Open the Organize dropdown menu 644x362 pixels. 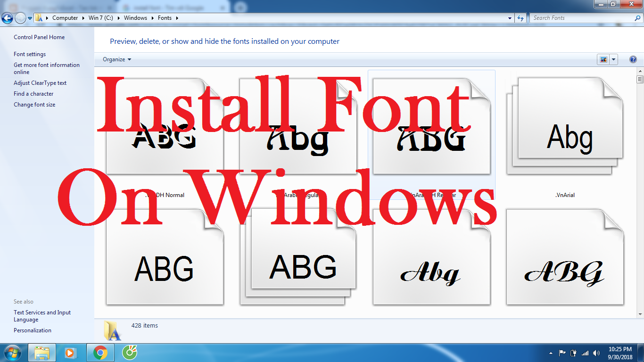tap(116, 59)
